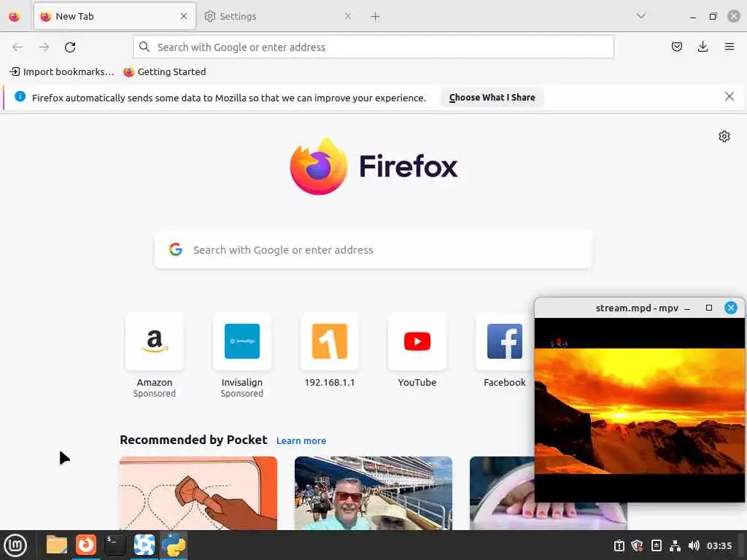This screenshot has width=747, height=560.
Task: Open the volume speaker tray icon
Action: click(x=694, y=545)
